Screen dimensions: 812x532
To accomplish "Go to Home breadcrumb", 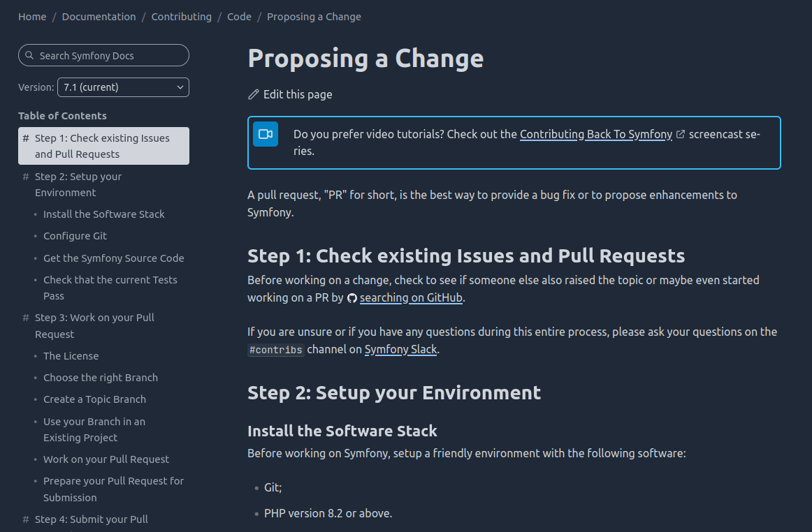I will [x=32, y=17].
